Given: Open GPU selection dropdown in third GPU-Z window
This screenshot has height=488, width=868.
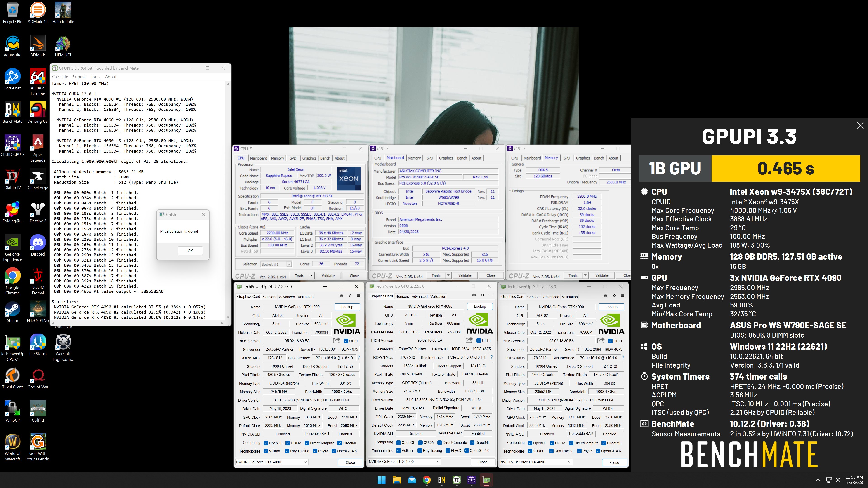Looking at the screenshot, I should tap(536, 462).
